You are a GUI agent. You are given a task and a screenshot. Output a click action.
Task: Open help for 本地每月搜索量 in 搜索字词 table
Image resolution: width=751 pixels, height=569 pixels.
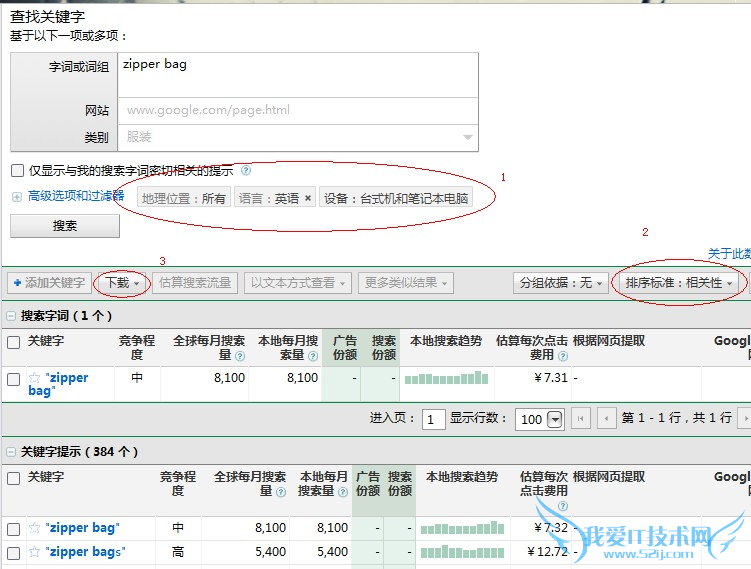pos(313,356)
